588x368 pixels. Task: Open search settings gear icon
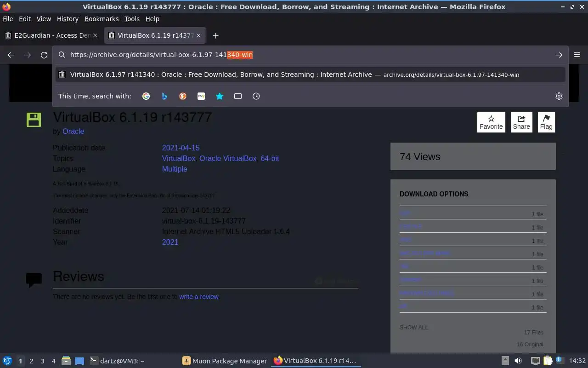[559, 96]
